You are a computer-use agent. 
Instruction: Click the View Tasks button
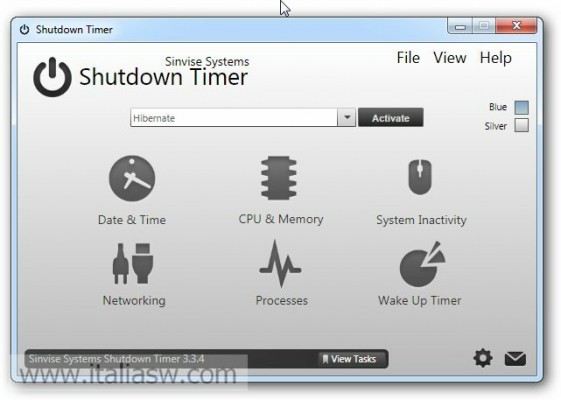(x=350, y=358)
